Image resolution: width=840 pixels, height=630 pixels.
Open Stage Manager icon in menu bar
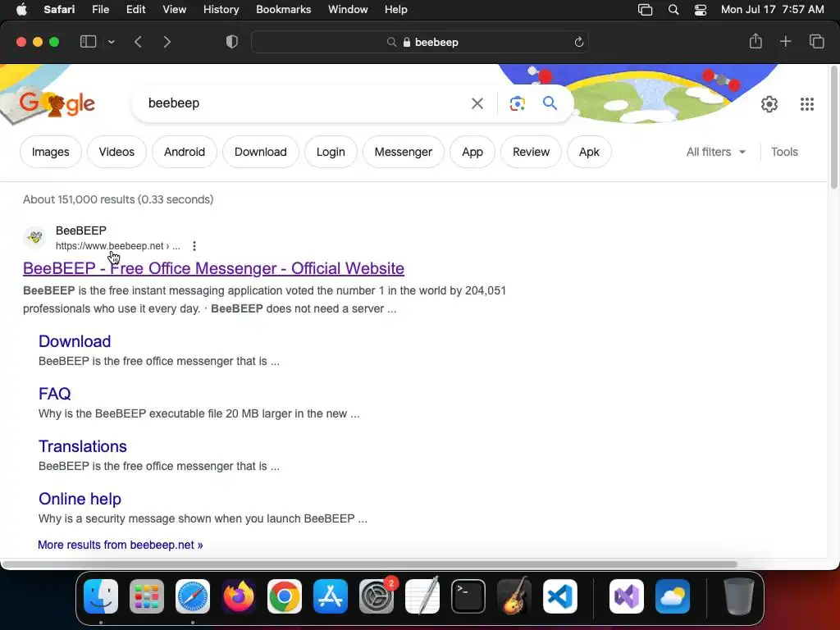pyautogui.click(x=645, y=10)
